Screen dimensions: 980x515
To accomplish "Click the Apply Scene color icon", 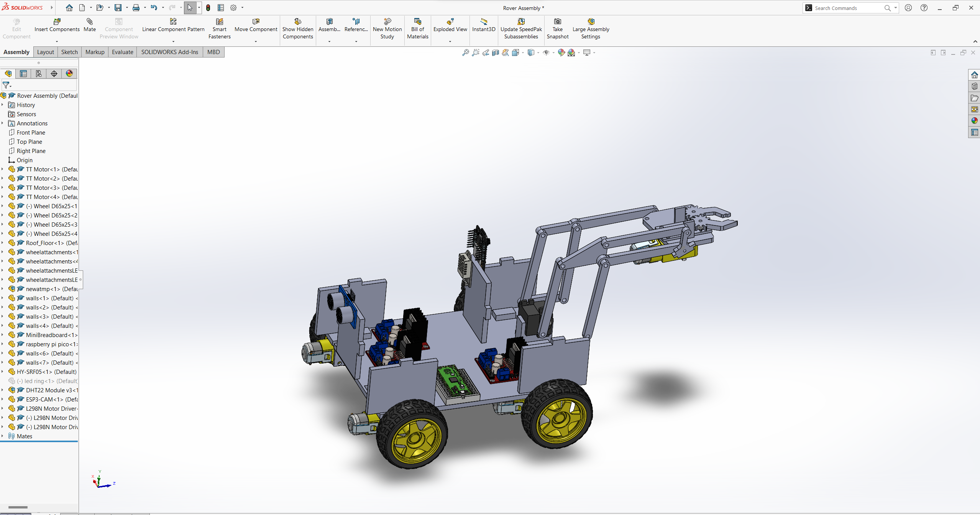I will (571, 53).
